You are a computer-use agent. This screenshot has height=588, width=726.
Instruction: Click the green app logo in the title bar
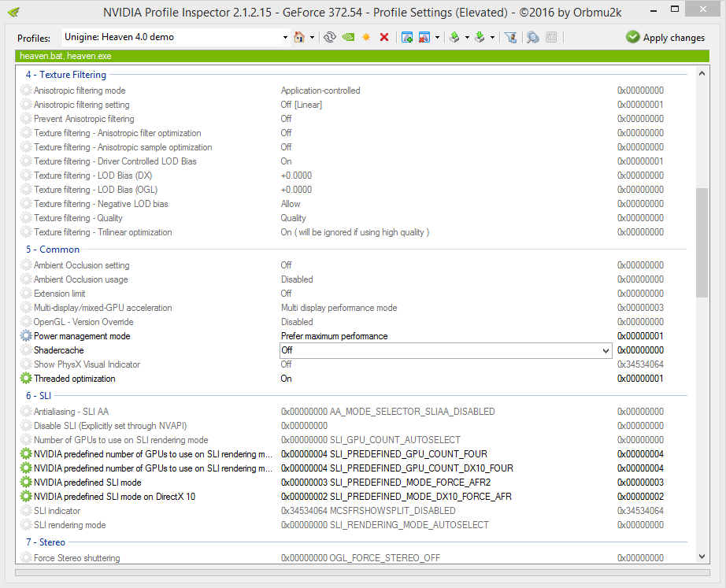pyautogui.click(x=14, y=12)
